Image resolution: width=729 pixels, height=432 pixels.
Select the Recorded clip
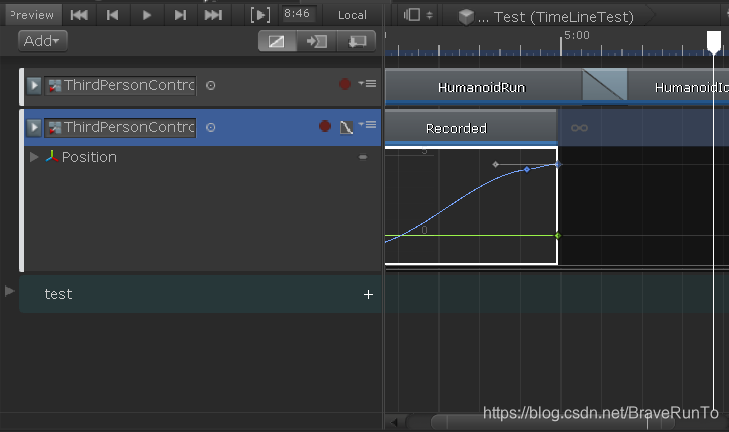(471, 128)
